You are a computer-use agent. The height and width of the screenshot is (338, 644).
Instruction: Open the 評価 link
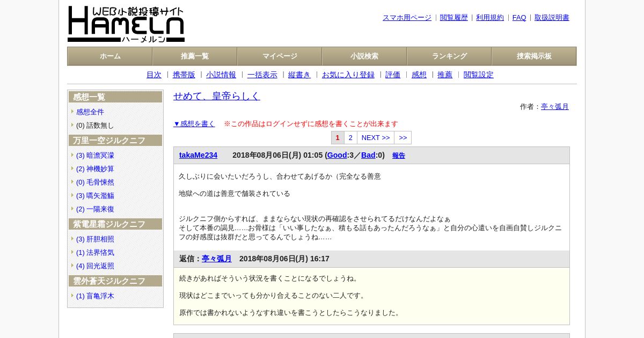(393, 75)
